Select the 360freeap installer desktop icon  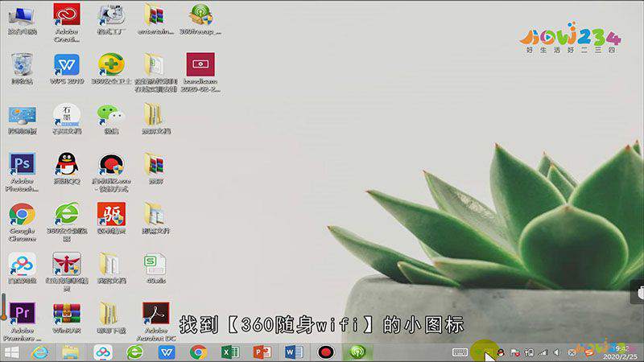200,19
